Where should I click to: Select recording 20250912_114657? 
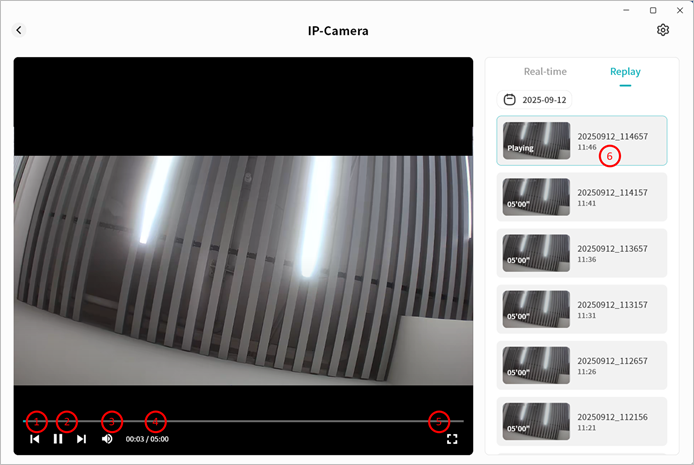(582, 141)
